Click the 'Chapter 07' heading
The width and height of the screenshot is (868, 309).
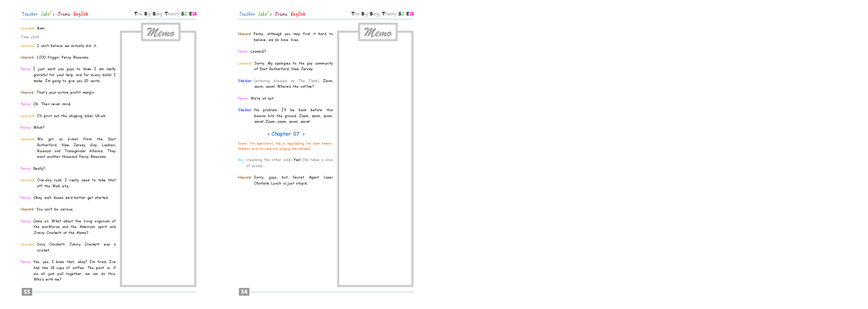click(x=286, y=134)
